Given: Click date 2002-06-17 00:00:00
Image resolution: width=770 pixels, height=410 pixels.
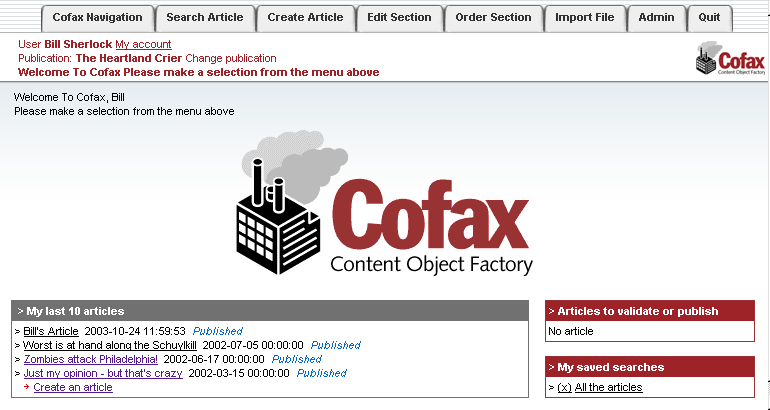Looking at the screenshot, I should pos(214,359).
